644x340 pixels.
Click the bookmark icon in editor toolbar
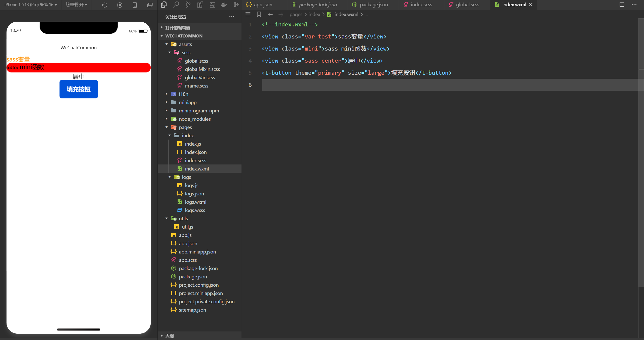(x=259, y=14)
